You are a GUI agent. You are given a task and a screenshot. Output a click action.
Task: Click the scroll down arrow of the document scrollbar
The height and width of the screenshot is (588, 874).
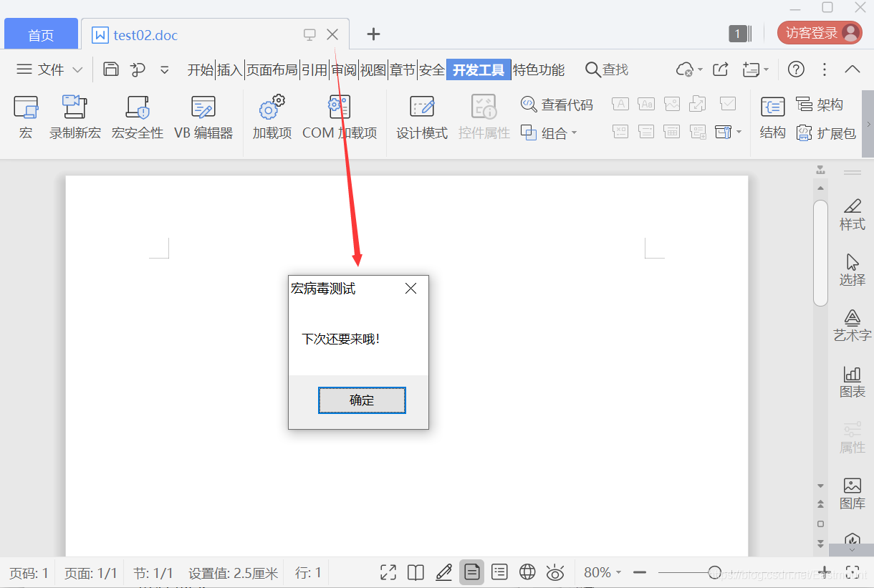click(821, 486)
